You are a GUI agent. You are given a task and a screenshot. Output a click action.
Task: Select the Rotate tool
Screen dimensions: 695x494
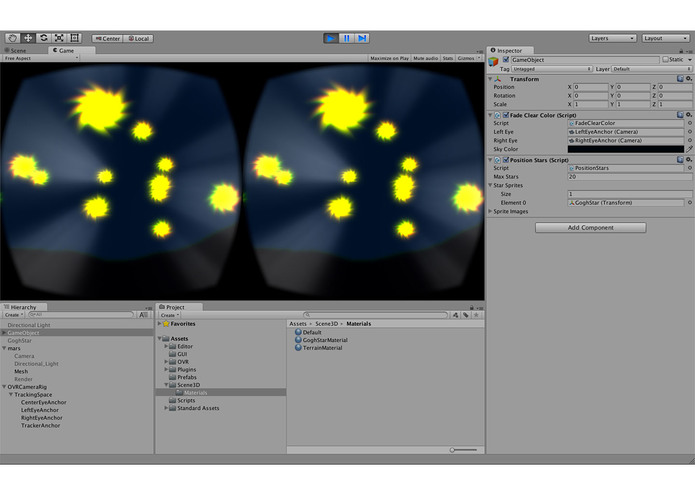click(x=43, y=38)
